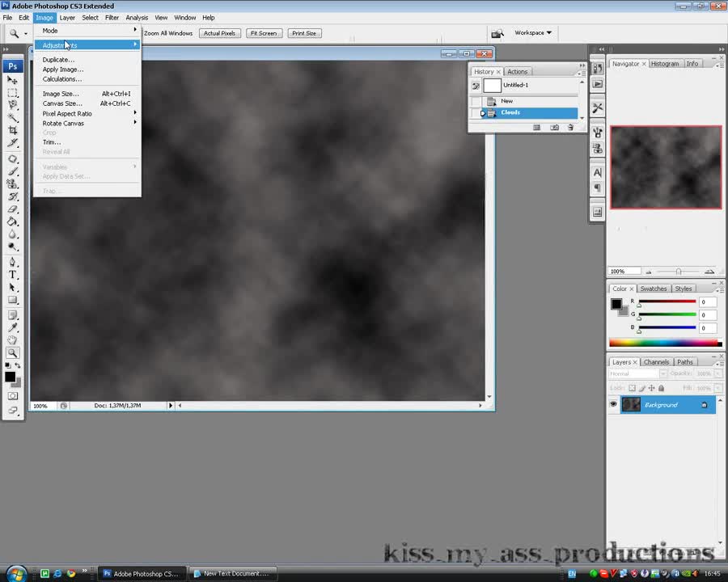Viewport: 728px width, 582px height.
Task: Click the foreground color swatch in Color panel
Action: (x=616, y=304)
